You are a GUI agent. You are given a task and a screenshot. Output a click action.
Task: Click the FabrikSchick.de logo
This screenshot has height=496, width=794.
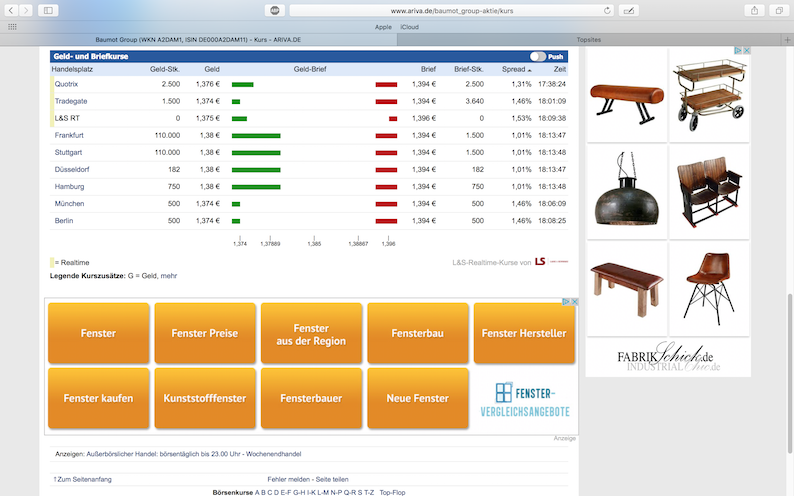[668, 357]
